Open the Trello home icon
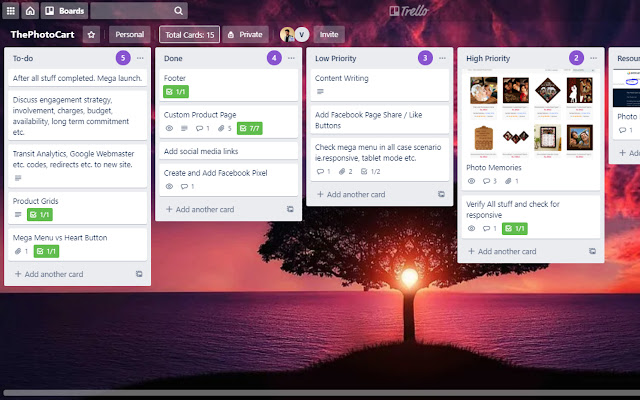Screen dimensions: 640x400 (30, 10)
